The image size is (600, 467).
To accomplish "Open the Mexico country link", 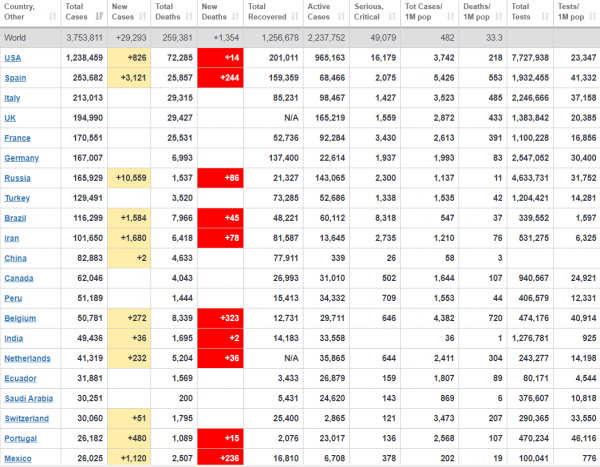I will click(x=18, y=458).
